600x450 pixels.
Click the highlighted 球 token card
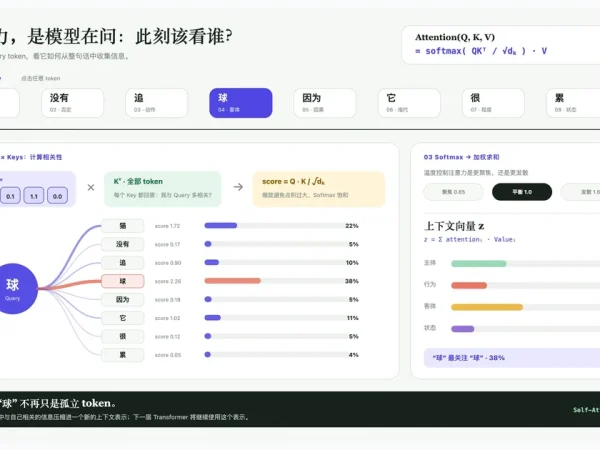(x=241, y=103)
